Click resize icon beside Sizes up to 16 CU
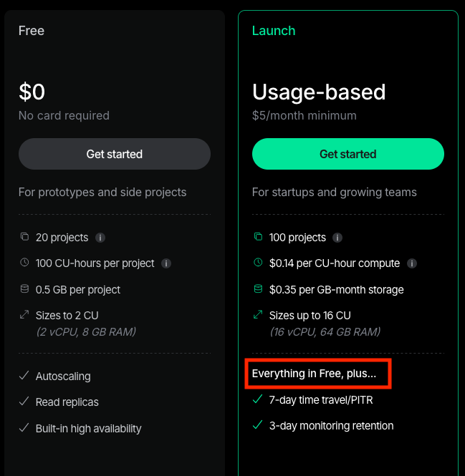This screenshot has height=476, width=465. click(x=258, y=315)
